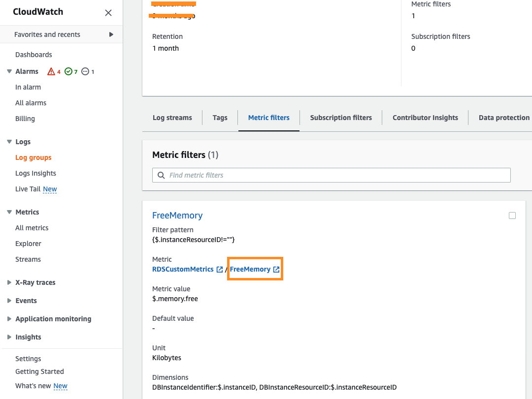Click the filter pattern {$.instanceResourceID!=""}
Screen dimensions: 532x399
pyautogui.click(x=194, y=240)
